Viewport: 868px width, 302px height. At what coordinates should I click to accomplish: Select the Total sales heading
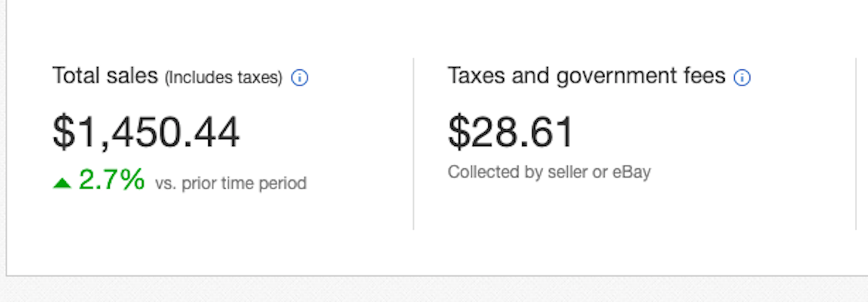pyautogui.click(x=105, y=76)
